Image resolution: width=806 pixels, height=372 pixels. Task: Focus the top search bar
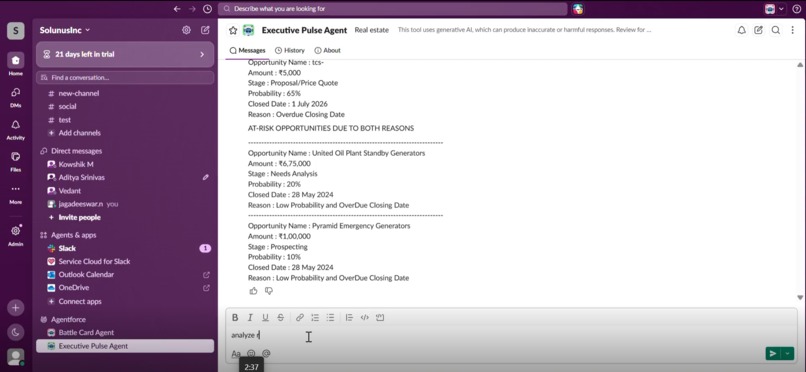click(x=393, y=9)
